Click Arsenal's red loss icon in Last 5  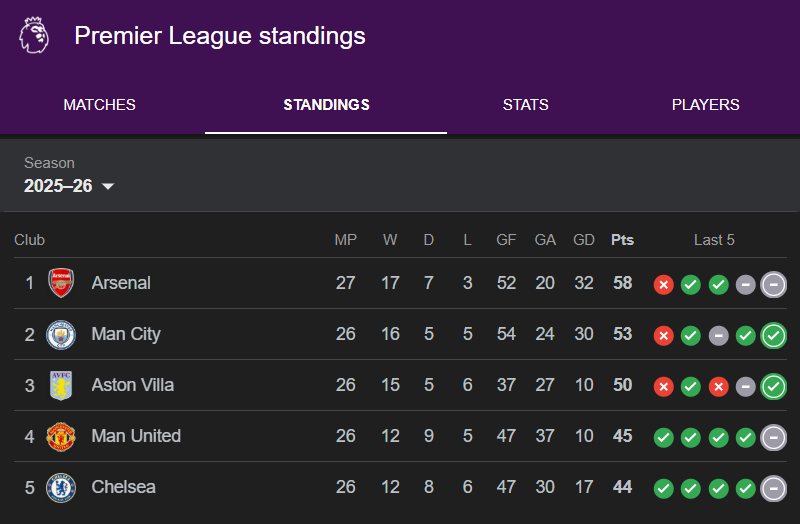click(663, 284)
